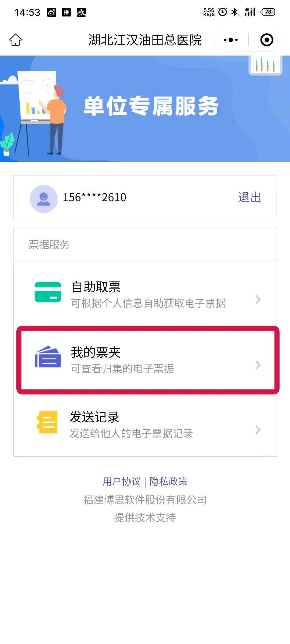
Task: Open the three-dot more menu
Action: pyautogui.click(x=231, y=40)
